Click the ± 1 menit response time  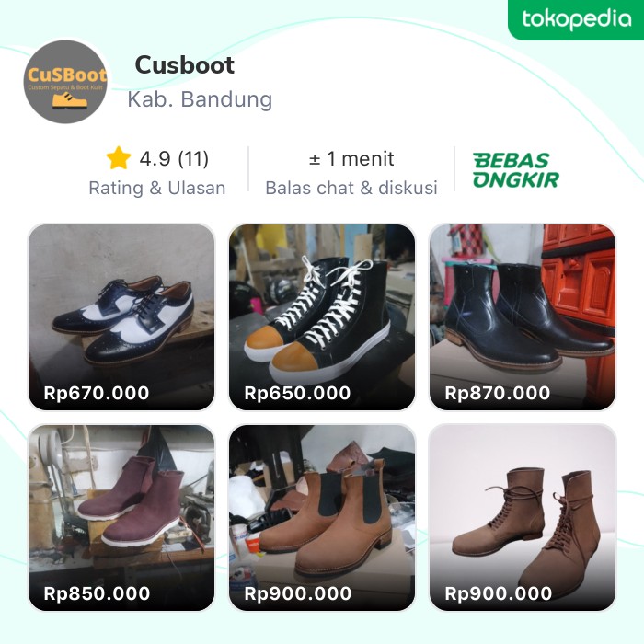tap(351, 159)
